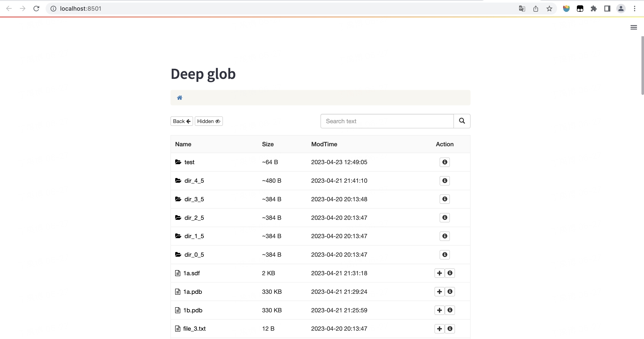
Task: Click the add (+) button for 1a.pdb
Action: (439, 292)
